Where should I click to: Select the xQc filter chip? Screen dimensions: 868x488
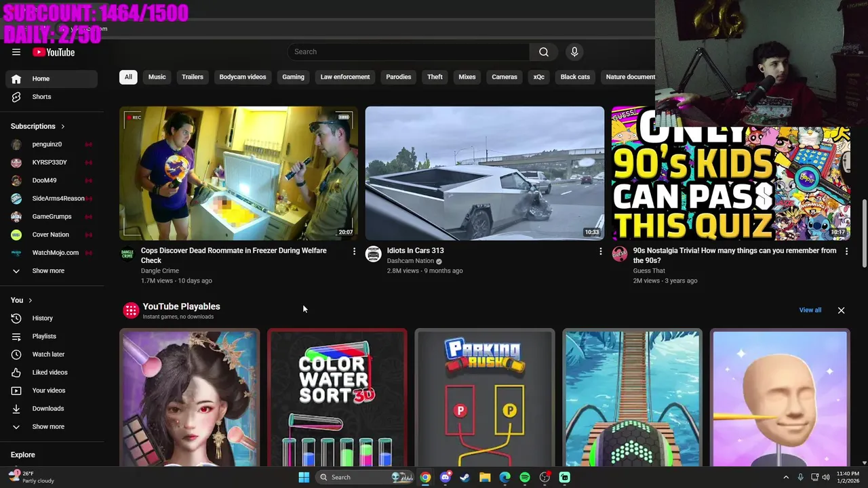tap(539, 77)
